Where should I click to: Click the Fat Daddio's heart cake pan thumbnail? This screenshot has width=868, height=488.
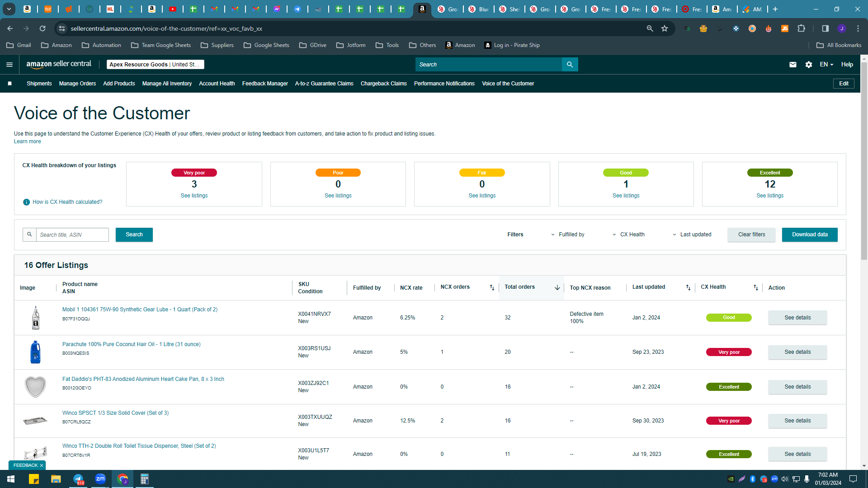click(35, 387)
